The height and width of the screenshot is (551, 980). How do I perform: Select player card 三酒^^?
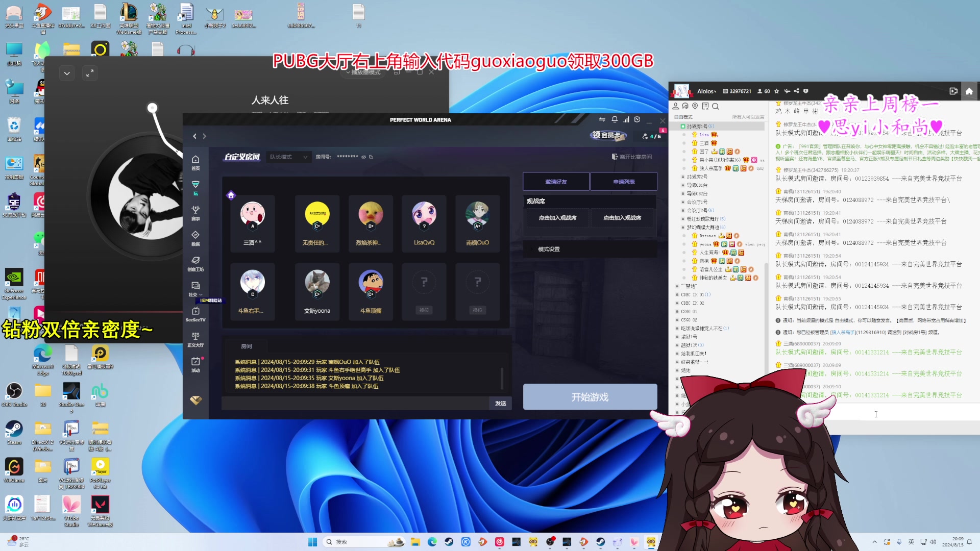click(252, 223)
